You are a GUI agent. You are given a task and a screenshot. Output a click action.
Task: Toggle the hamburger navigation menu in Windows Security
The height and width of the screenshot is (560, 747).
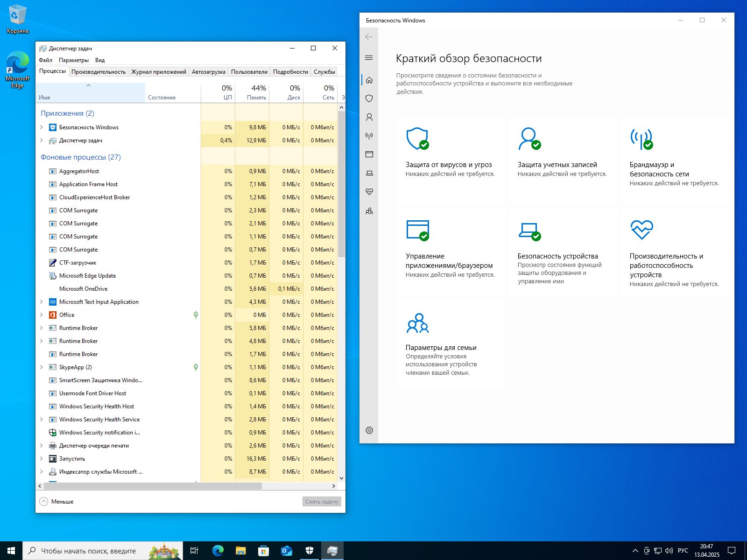pyautogui.click(x=369, y=58)
